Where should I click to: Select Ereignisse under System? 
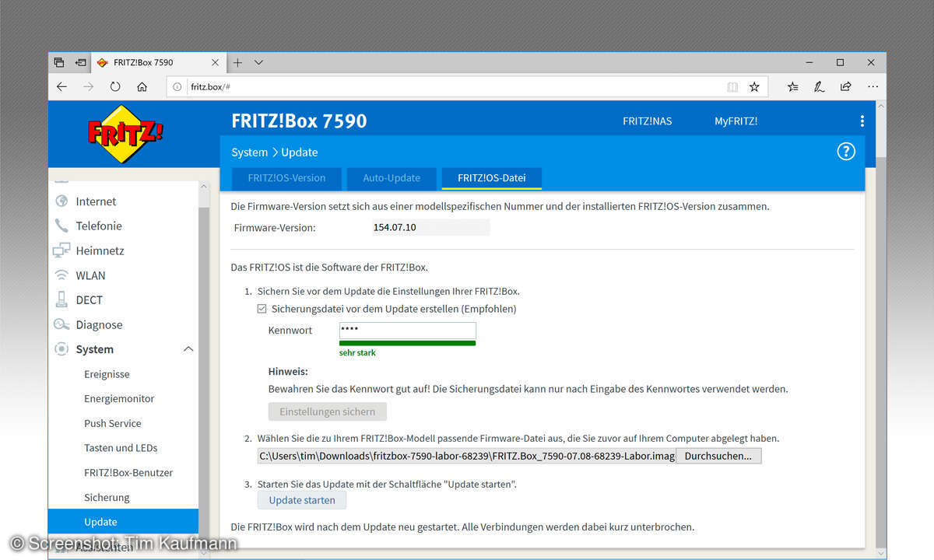[x=107, y=374]
